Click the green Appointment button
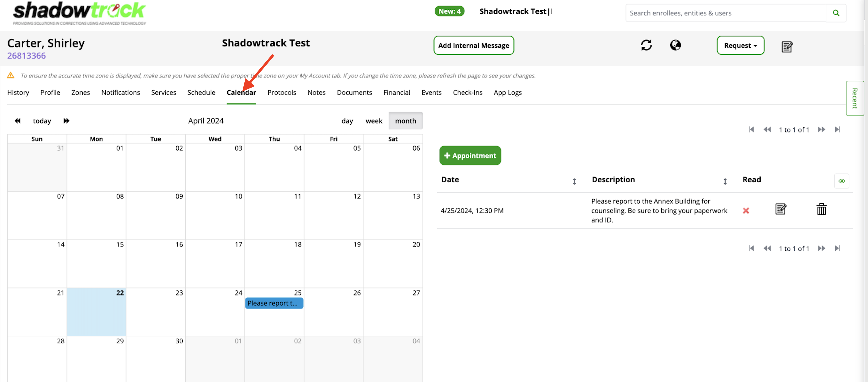The width and height of the screenshot is (868, 382). click(470, 156)
